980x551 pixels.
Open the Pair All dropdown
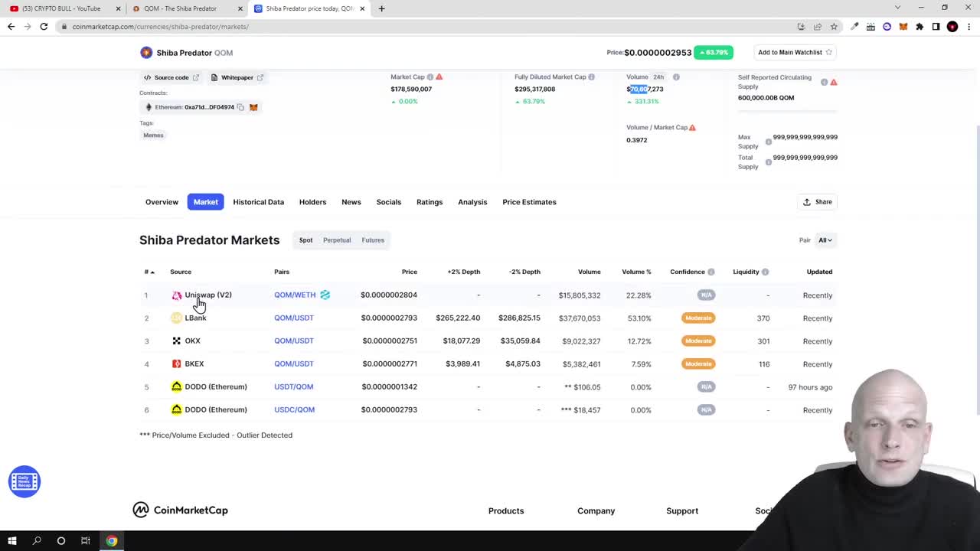(825, 240)
